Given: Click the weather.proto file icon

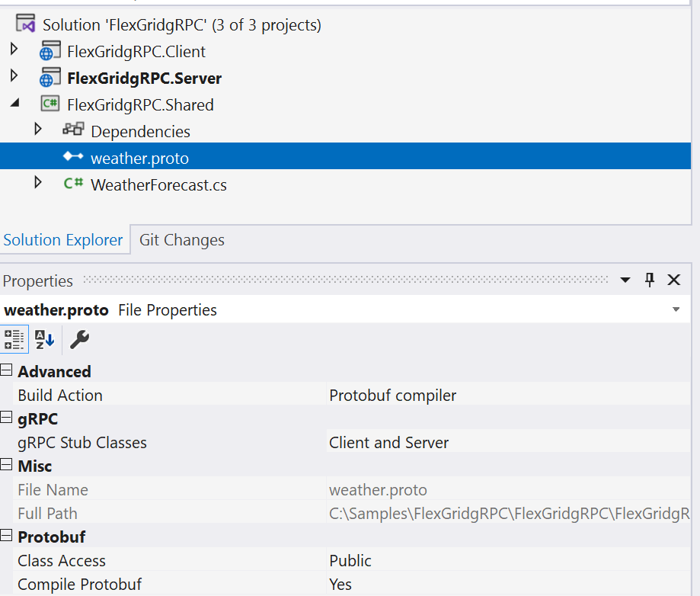Looking at the screenshot, I should (x=74, y=158).
